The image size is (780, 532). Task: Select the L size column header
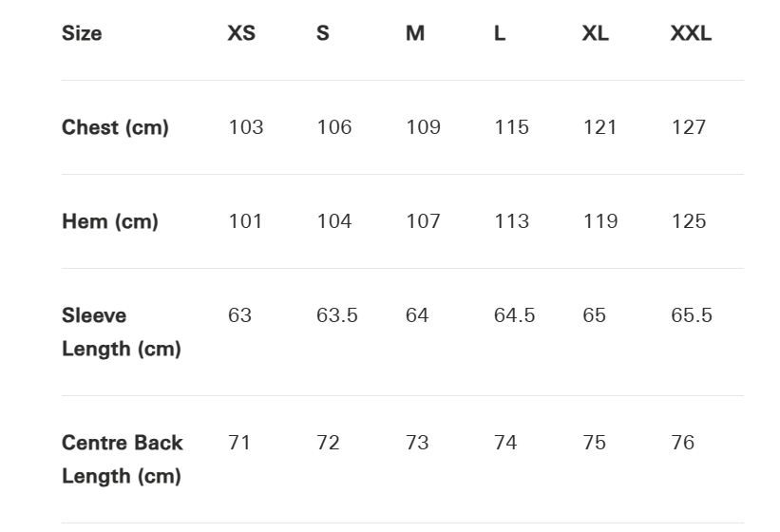point(500,33)
